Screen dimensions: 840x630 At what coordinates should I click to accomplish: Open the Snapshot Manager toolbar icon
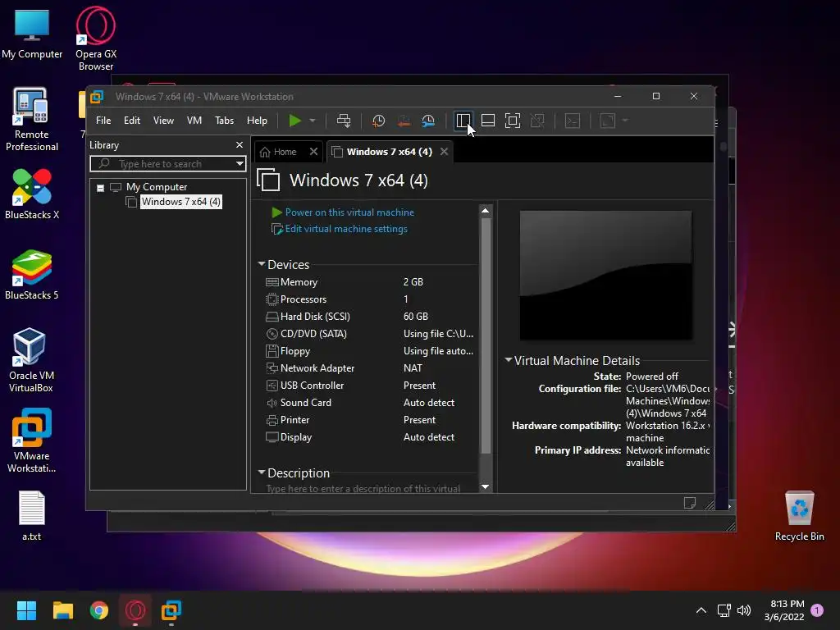pyautogui.click(x=428, y=121)
